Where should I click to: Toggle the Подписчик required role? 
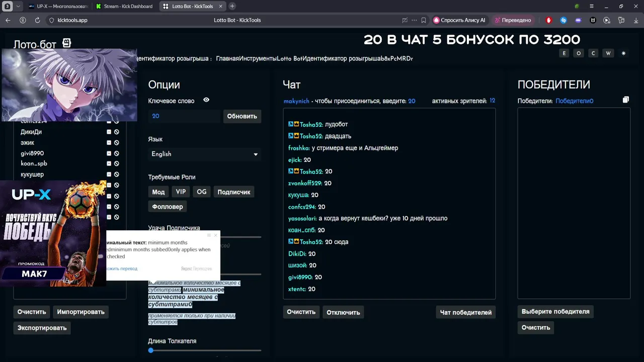point(234,192)
